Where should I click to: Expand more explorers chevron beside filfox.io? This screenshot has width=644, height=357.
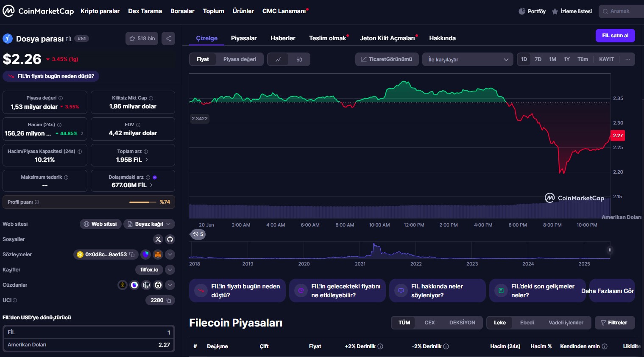click(170, 270)
